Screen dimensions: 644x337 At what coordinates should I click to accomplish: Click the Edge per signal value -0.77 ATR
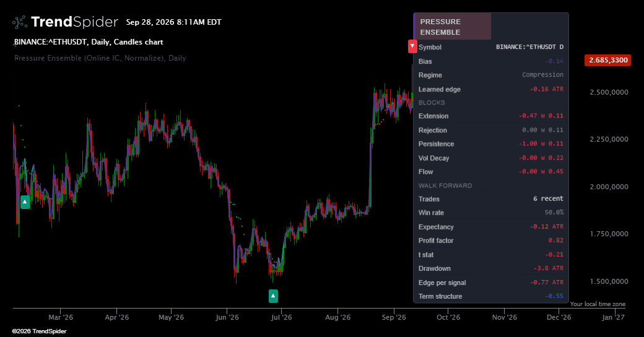pos(546,283)
